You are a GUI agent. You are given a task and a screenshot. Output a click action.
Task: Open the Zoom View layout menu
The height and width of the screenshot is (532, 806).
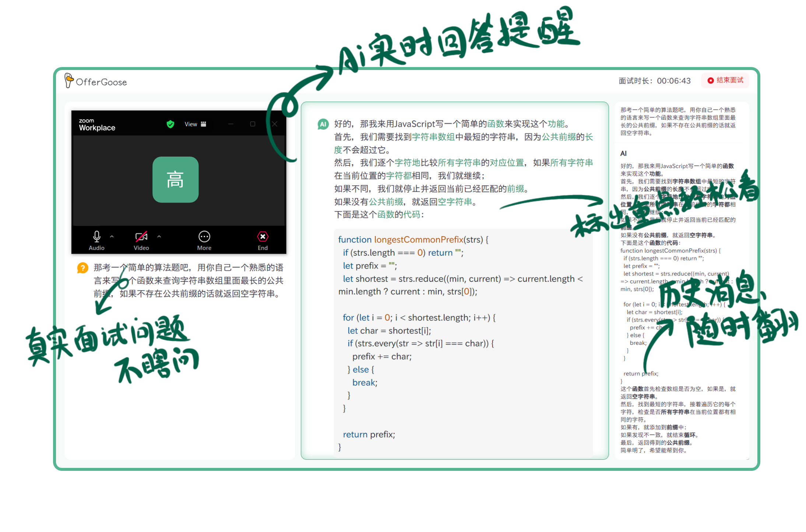point(195,124)
